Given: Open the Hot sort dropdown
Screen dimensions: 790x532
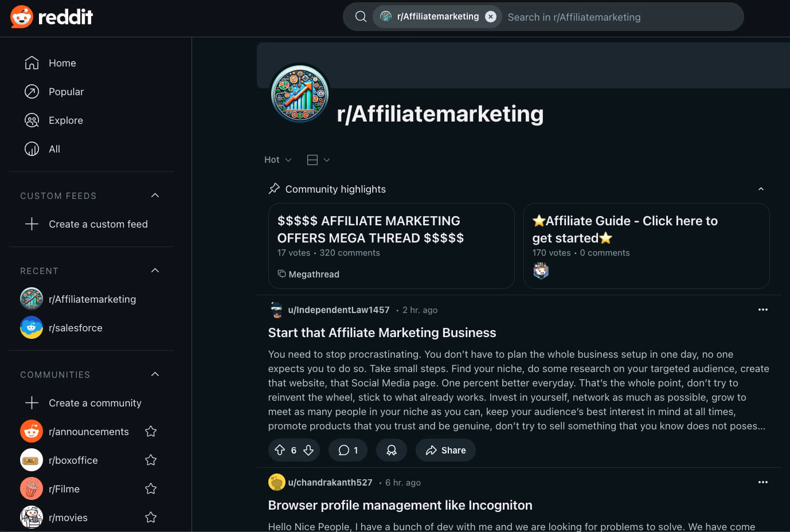Looking at the screenshot, I should coord(277,160).
